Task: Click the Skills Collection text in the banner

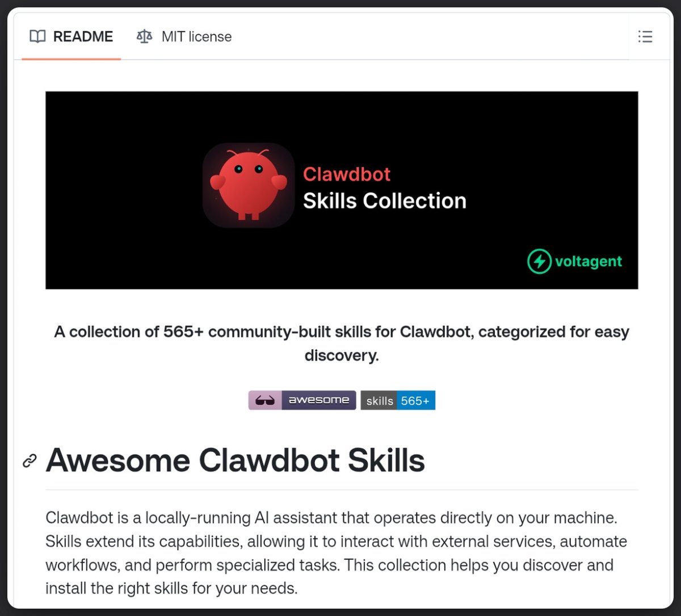Action: 385,200
